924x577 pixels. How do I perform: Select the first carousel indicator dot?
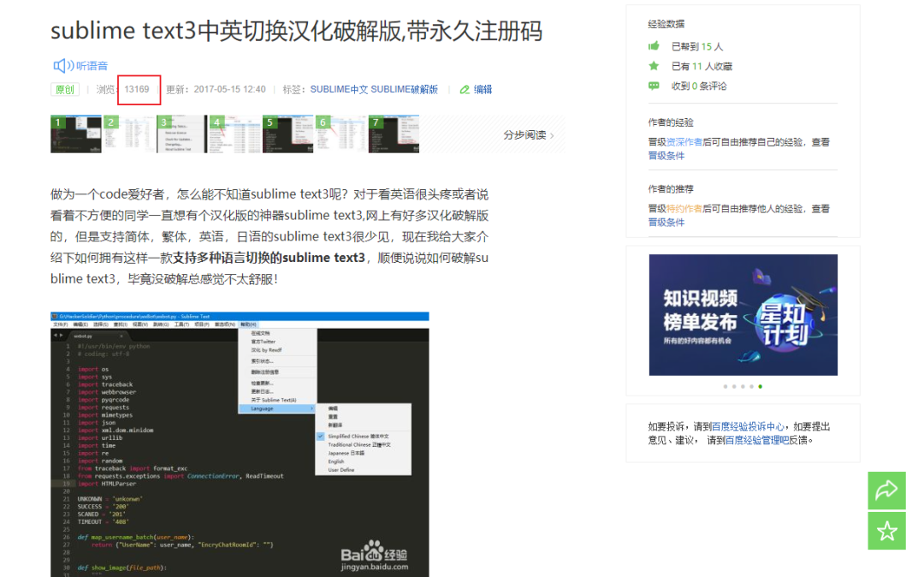tap(726, 386)
